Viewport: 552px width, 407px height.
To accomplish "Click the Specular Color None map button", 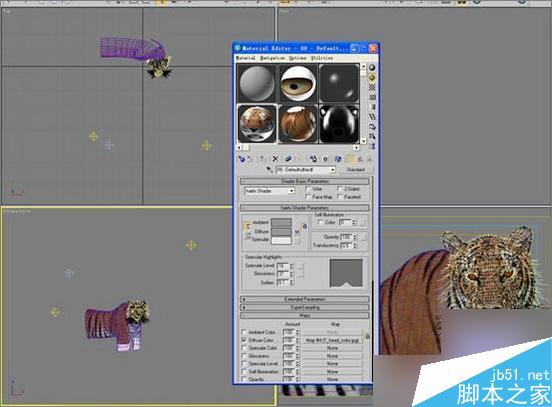I will (x=332, y=348).
